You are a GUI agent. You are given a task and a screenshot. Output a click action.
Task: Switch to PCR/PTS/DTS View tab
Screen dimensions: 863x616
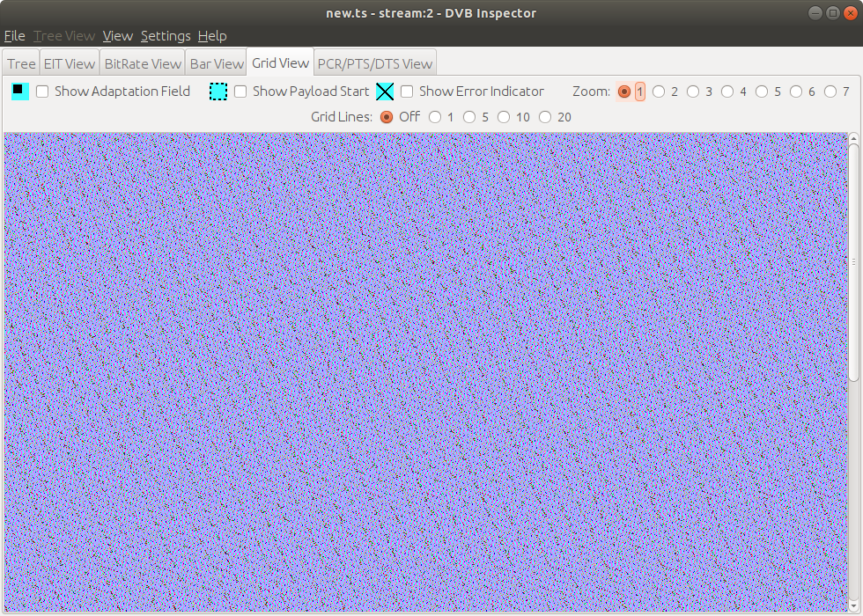click(x=375, y=63)
